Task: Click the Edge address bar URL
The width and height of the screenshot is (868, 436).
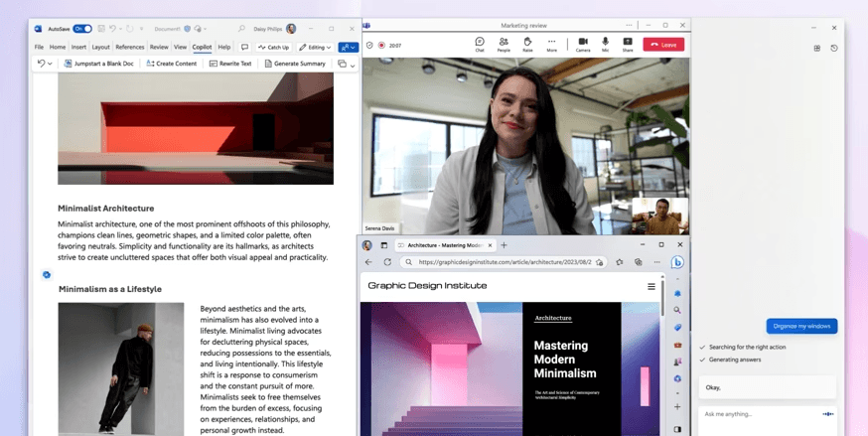Action: point(505,262)
